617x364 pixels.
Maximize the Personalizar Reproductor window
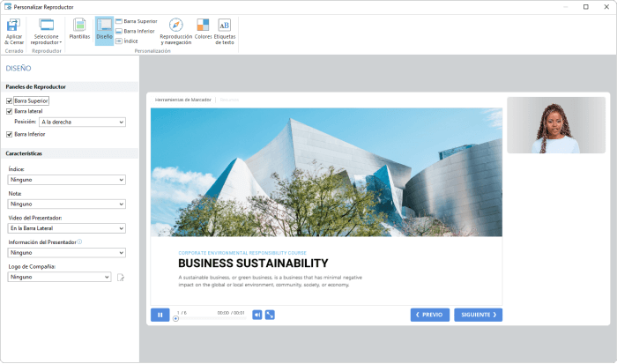585,7
